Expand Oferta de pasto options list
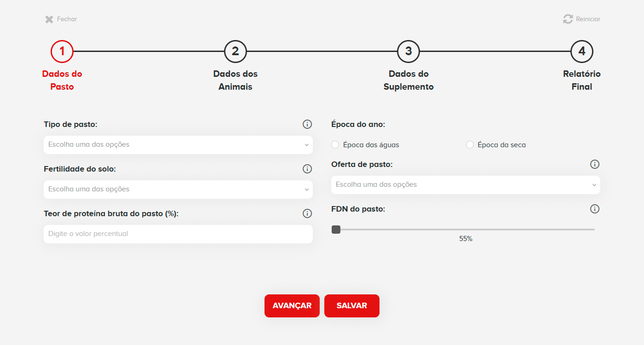This screenshot has height=345, width=644. click(x=466, y=184)
